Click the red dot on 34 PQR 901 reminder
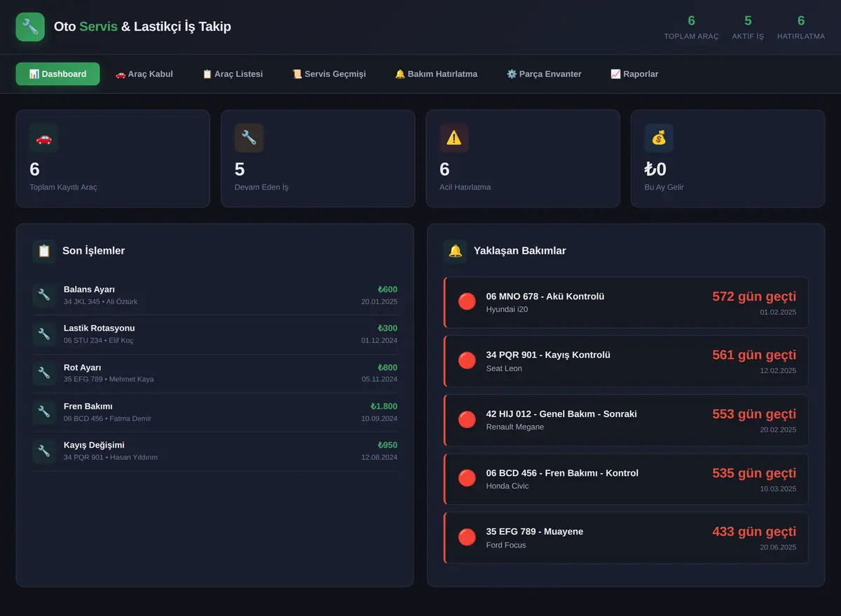Viewport: 841px width, 616px height. click(x=467, y=360)
